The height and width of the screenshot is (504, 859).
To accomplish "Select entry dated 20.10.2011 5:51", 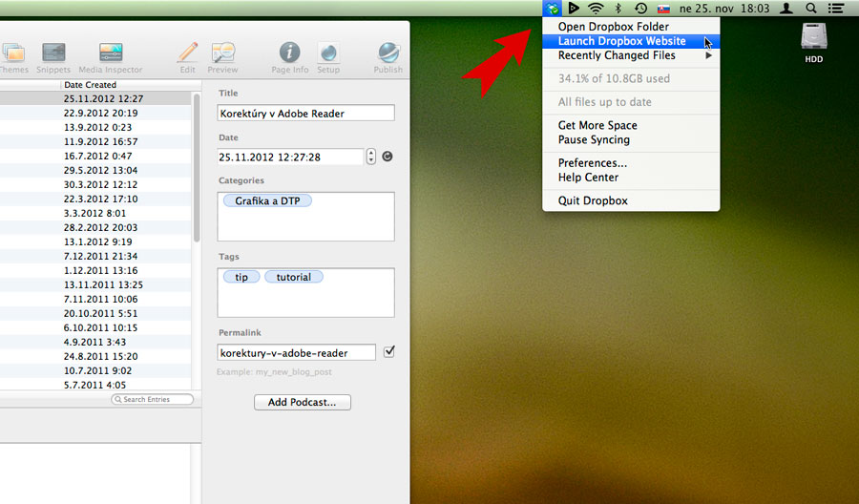I will (x=95, y=313).
